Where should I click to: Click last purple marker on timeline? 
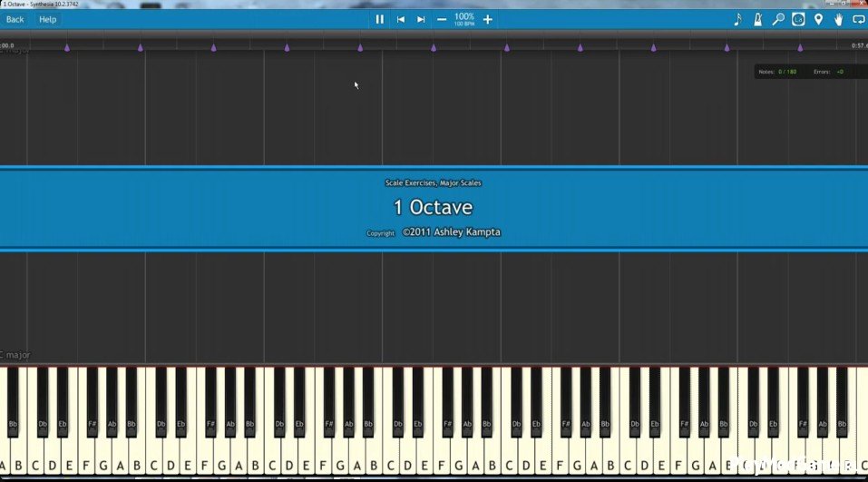800,47
